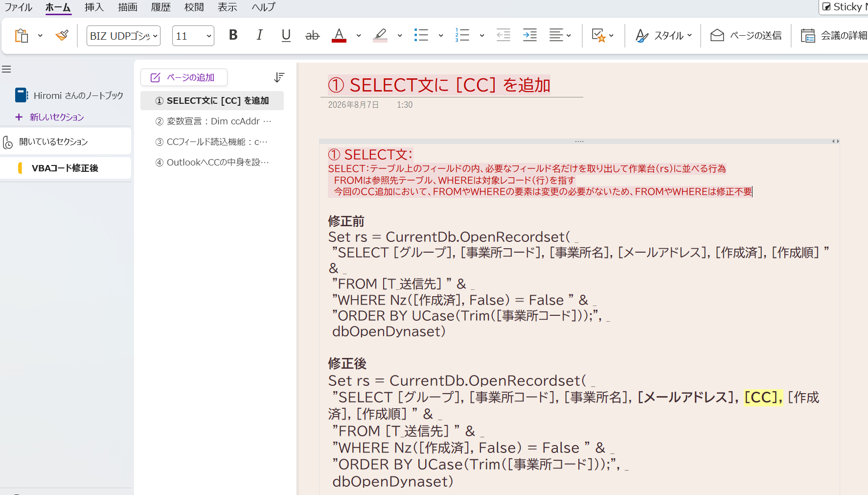The image size is (868, 495).
Task: Click the ページの追加 add page button
Action: [x=184, y=77]
